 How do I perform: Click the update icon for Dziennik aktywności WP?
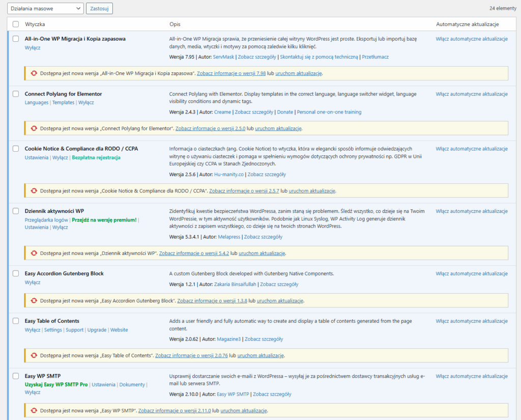tap(34, 253)
